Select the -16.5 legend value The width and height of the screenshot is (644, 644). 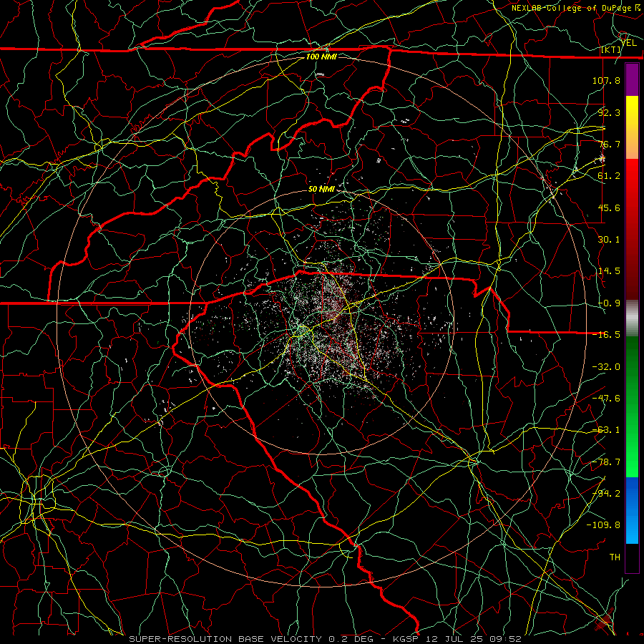(x=606, y=335)
